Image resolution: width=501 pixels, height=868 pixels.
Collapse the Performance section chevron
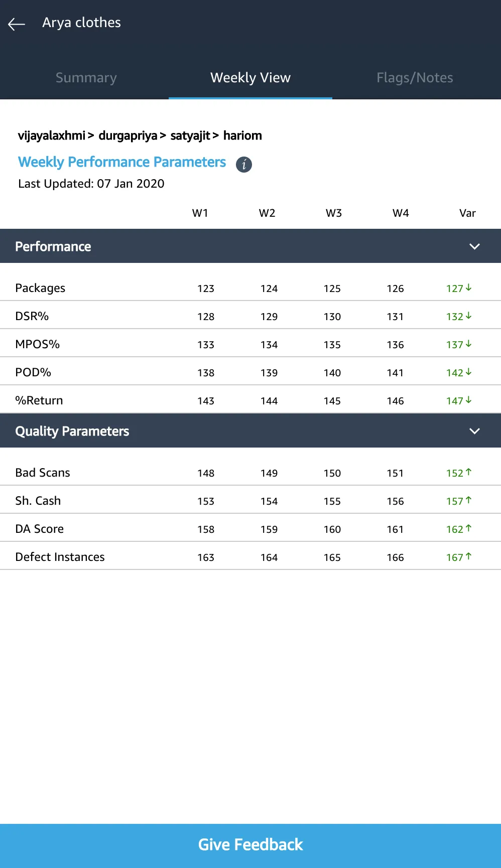click(x=474, y=246)
